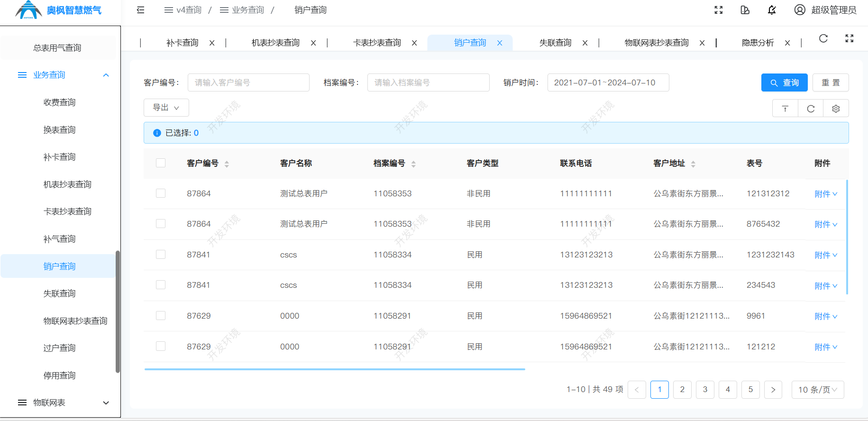Click the table refresh icon
Viewport: 868px width, 421px height.
tap(811, 109)
